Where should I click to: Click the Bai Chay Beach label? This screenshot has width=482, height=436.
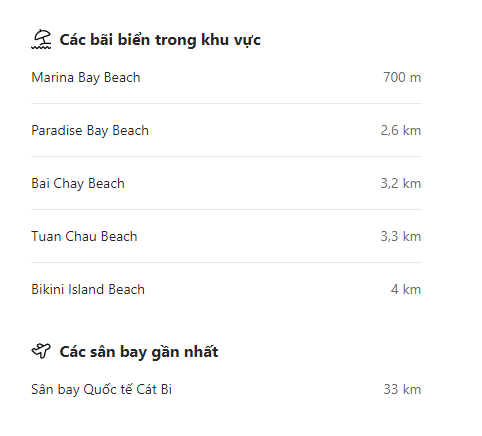(x=78, y=184)
